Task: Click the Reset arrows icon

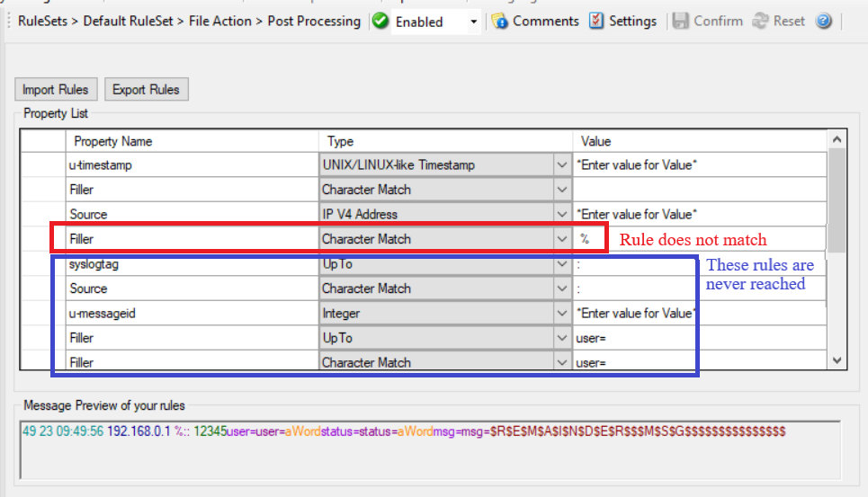Action: click(761, 22)
